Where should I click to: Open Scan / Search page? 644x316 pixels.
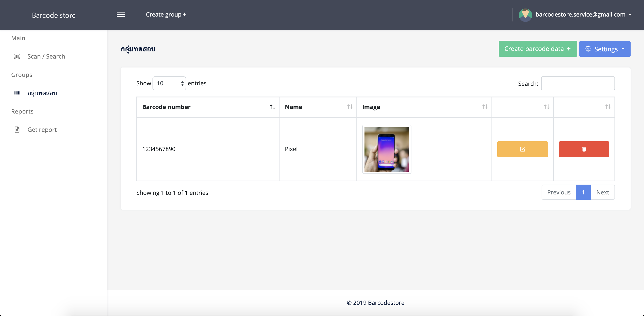[46, 56]
